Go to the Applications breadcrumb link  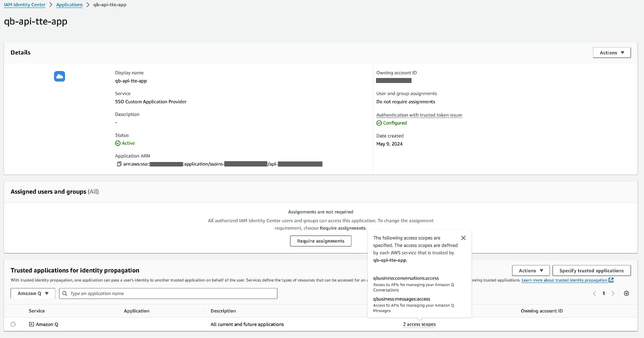(x=69, y=5)
